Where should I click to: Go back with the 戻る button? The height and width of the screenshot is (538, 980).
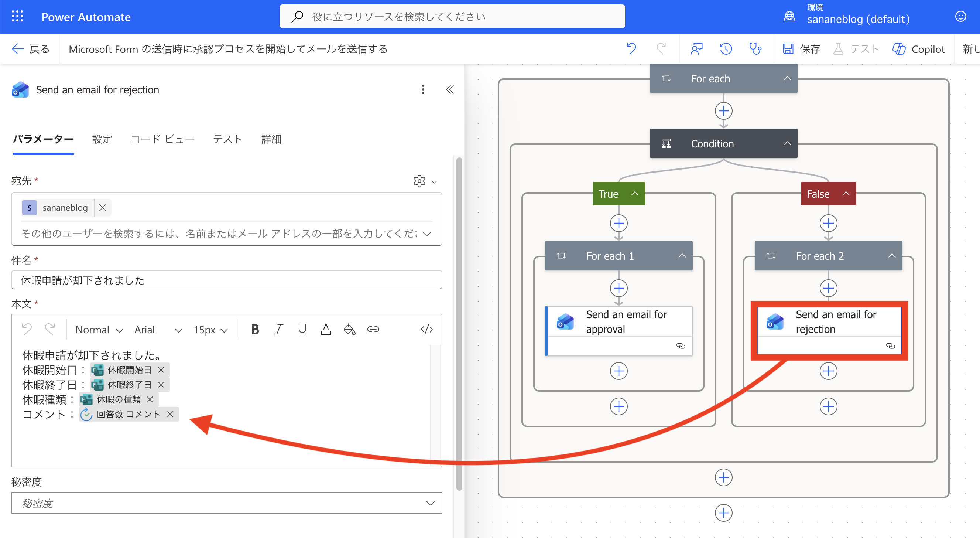click(30, 49)
